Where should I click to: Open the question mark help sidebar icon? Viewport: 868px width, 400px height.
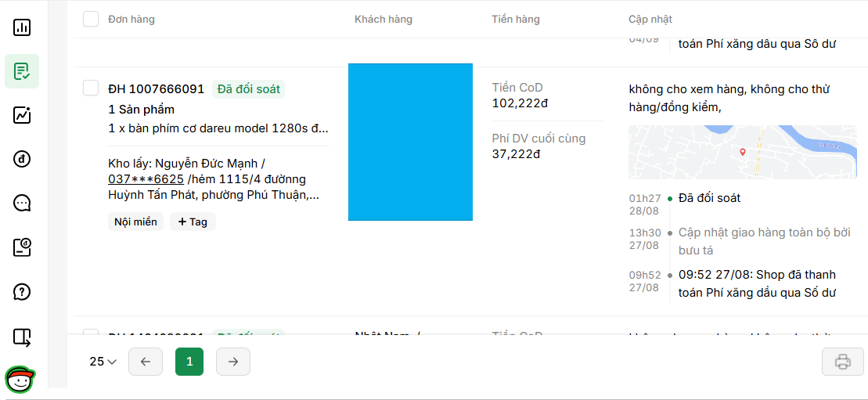coord(22,292)
